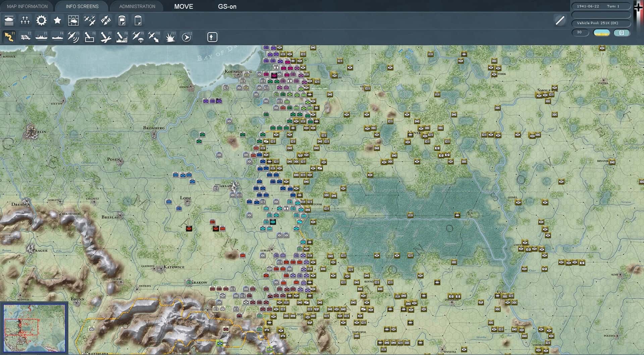Open the MOVE menu entry
Screen dimensions: 644x355
point(183,6)
